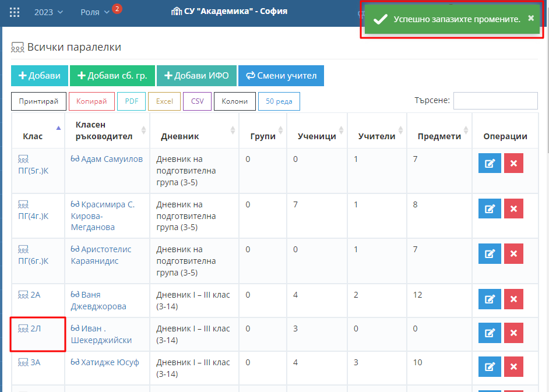This screenshot has height=392, width=549.
Task: Click notification badge showing 2
Action: tap(117, 9)
